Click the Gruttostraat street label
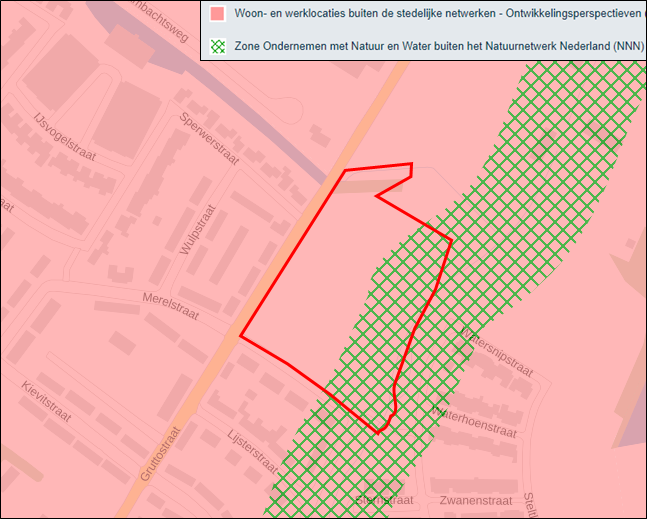The width and height of the screenshot is (647, 519). click(x=161, y=454)
